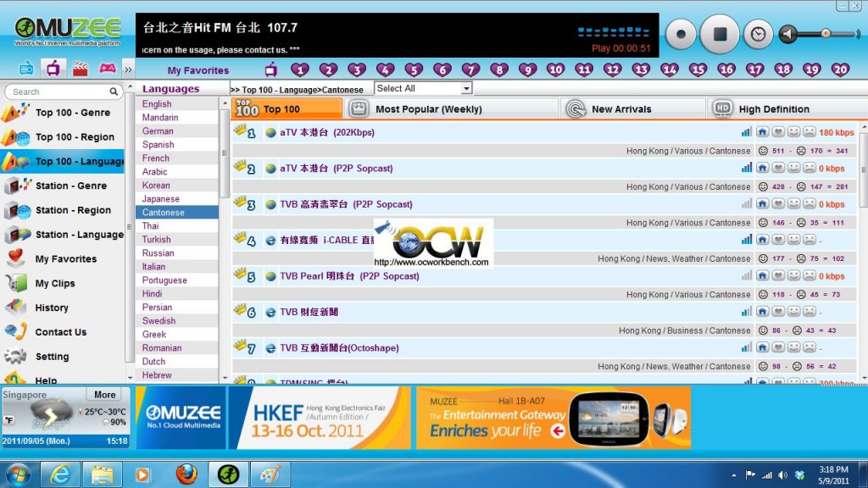Open History in sidebar
This screenshot has width=868, height=488.
point(63,307)
